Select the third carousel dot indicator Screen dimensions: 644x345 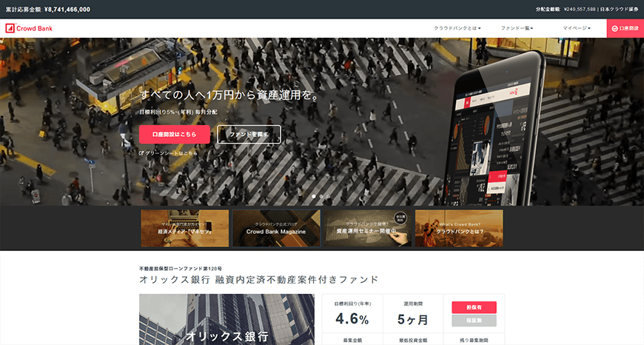click(328, 197)
